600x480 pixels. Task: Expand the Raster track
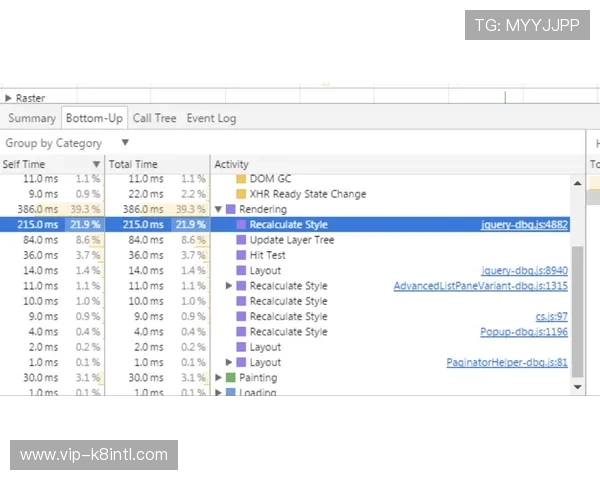tap(9, 98)
